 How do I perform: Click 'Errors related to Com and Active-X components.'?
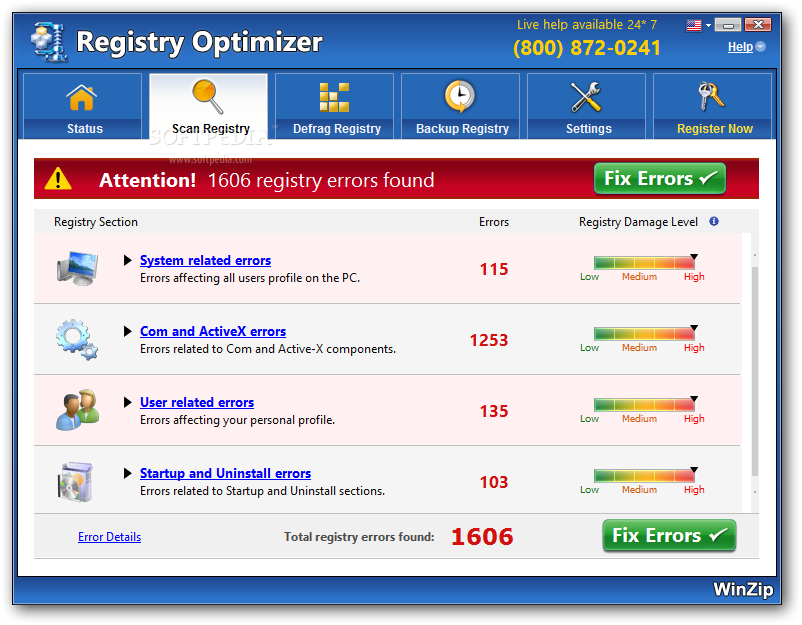(x=268, y=349)
